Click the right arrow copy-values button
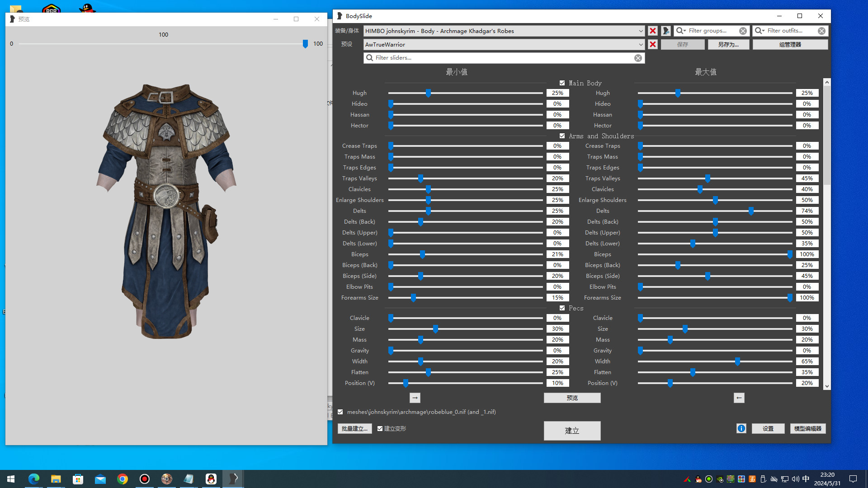868x488 pixels. (415, 398)
